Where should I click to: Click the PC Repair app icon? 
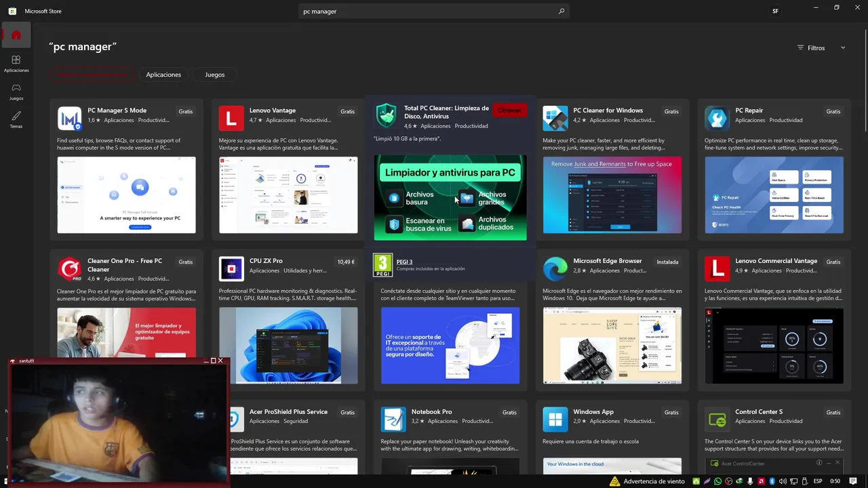point(717,119)
